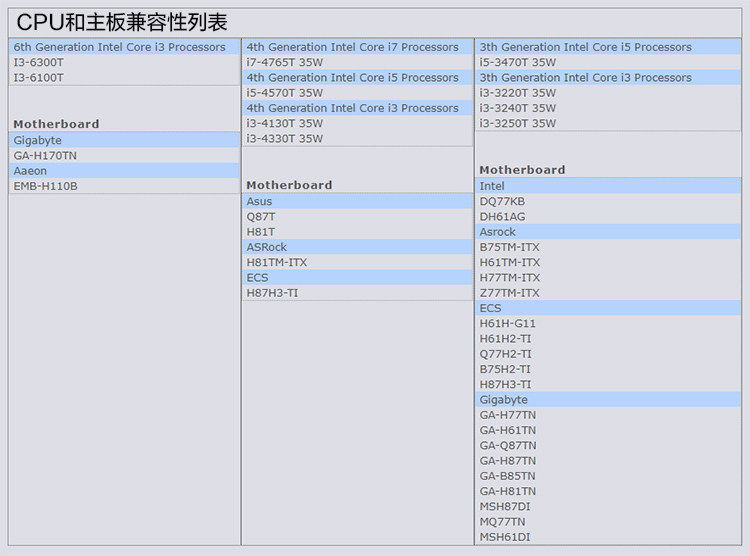Image resolution: width=750 pixels, height=556 pixels.
Task: Click the GA-H61TN motherboard row
Action: 608,431
